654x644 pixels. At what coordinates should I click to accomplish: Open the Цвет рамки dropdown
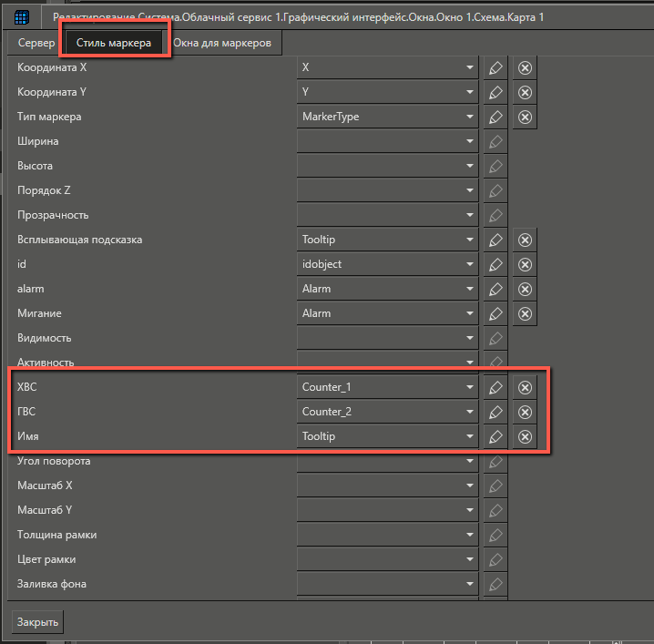(469, 559)
